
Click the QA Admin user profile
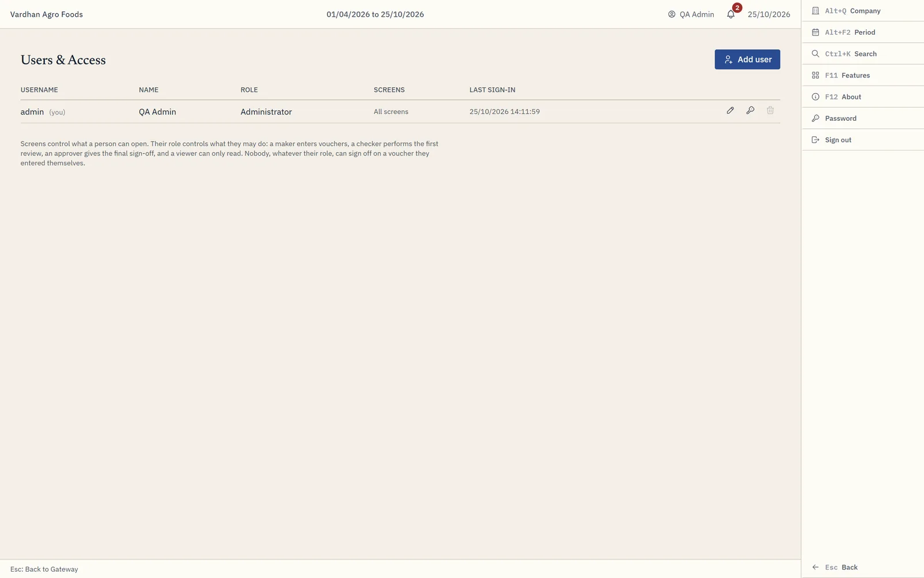pos(691,14)
